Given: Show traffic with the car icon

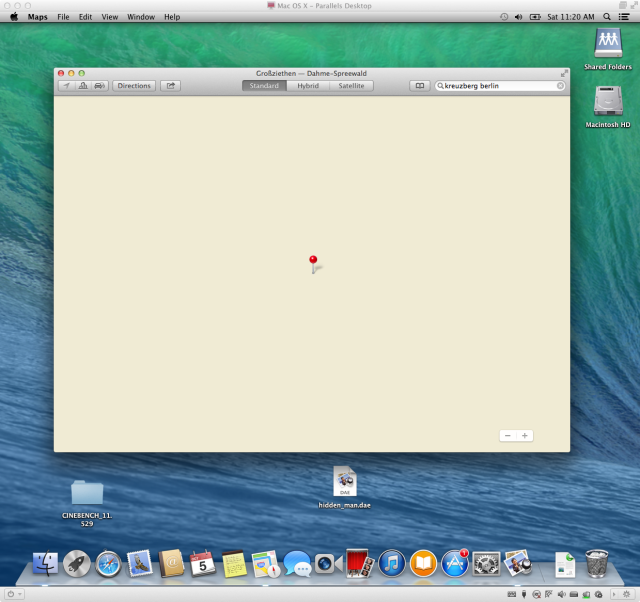Looking at the screenshot, I should tap(100, 86).
